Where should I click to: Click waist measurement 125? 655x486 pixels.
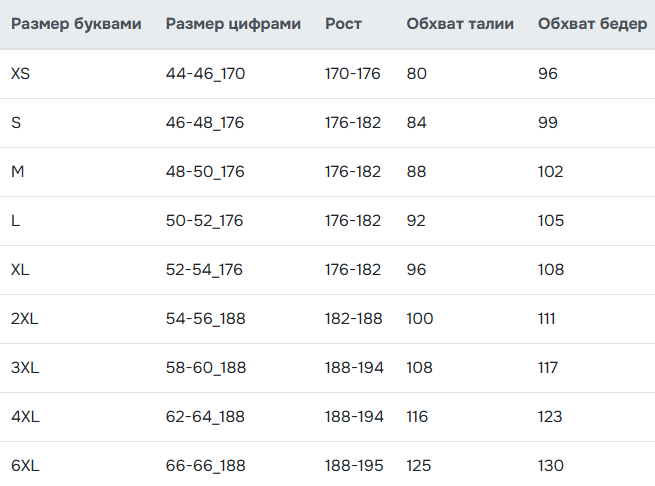[x=419, y=466]
